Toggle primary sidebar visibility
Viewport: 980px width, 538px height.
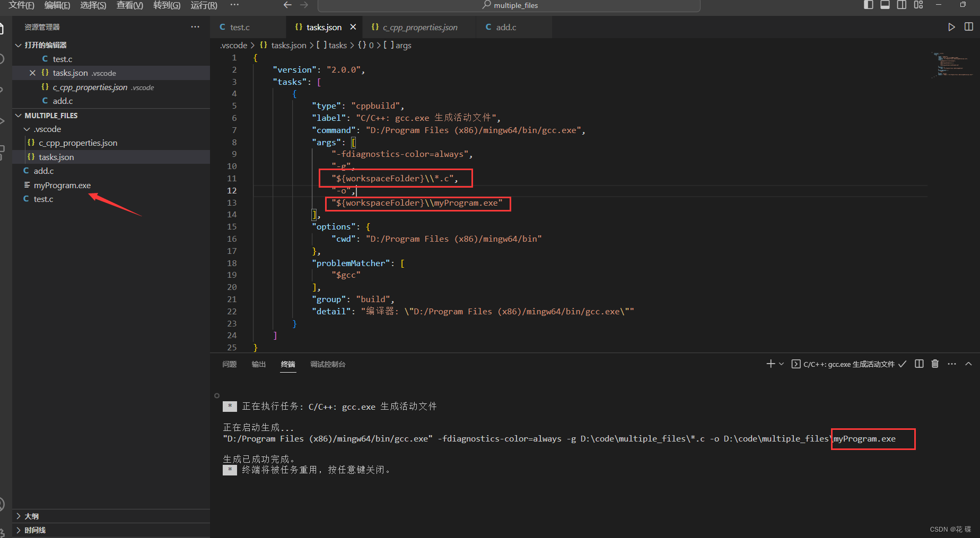869,5
